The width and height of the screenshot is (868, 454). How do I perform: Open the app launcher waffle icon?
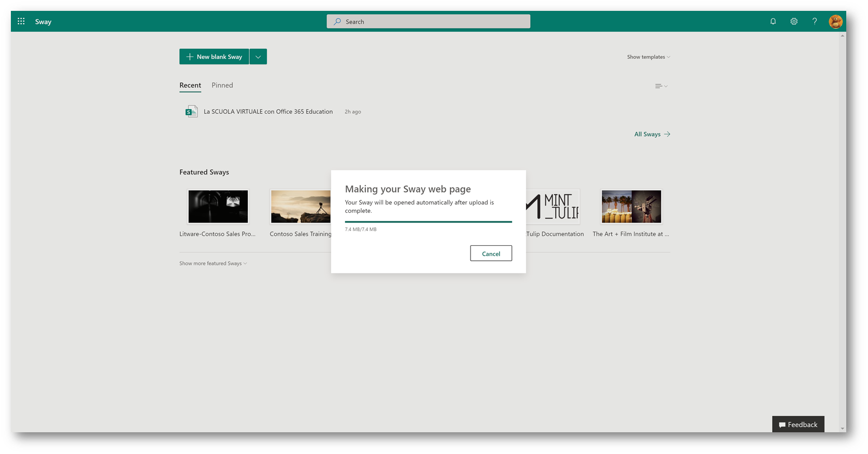click(21, 21)
